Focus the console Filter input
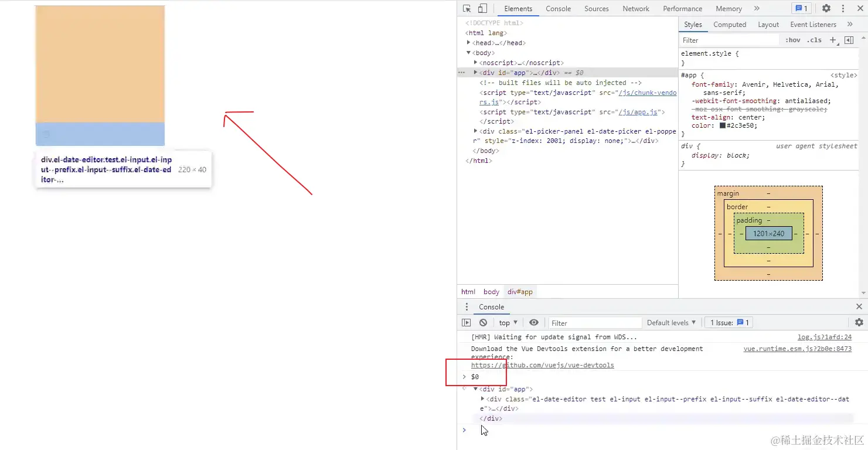This screenshot has width=868, height=450. point(595,323)
